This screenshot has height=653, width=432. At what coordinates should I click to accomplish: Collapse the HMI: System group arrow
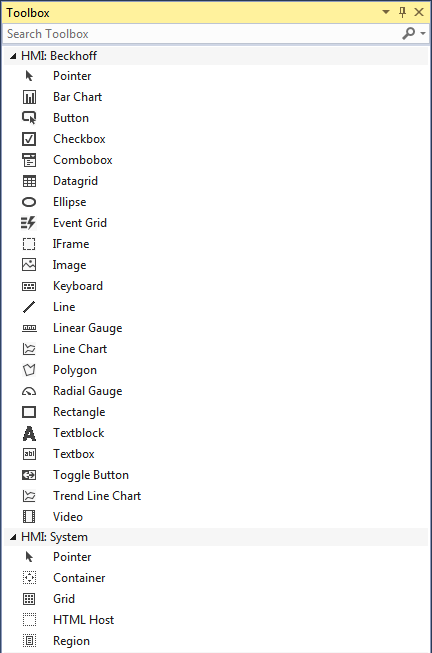(x=13, y=537)
